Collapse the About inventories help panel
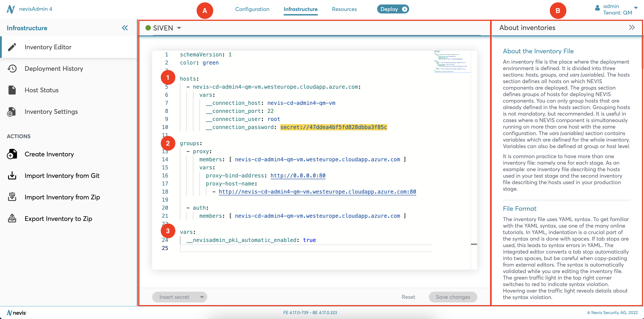644x319 pixels. click(632, 28)
